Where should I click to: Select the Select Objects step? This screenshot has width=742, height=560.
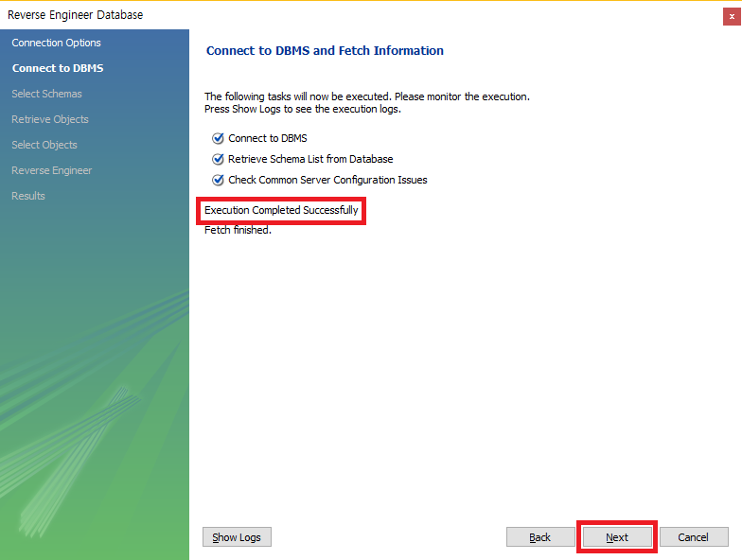[44, 145]
